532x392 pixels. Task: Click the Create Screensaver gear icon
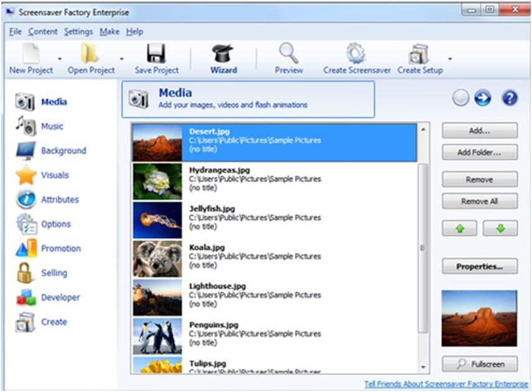(356, 54)
